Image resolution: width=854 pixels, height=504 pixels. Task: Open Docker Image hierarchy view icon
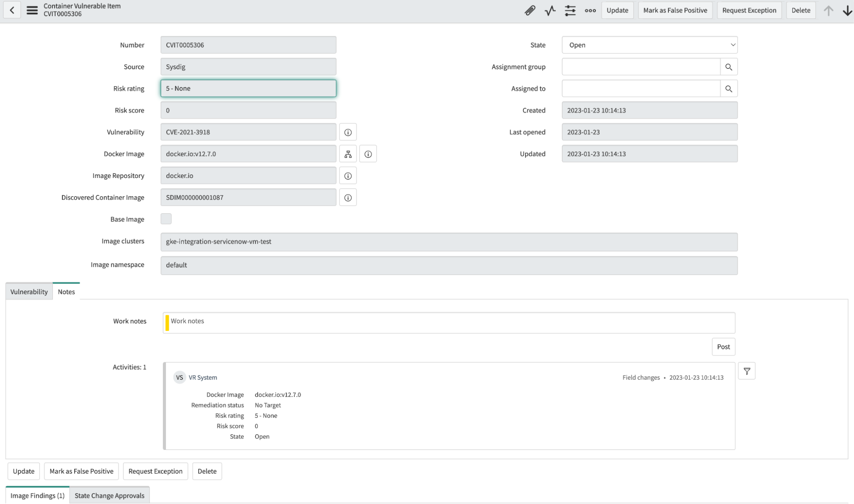[x=348, y=153]
